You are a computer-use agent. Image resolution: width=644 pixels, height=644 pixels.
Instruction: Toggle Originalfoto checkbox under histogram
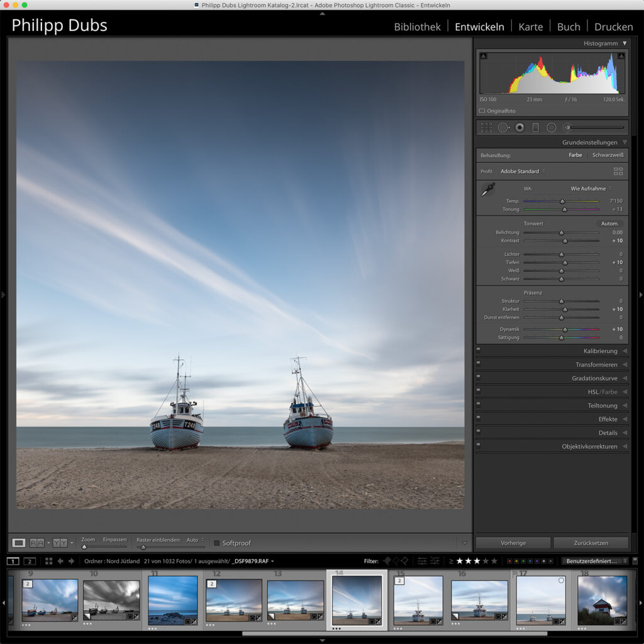(x=482, y=111)
